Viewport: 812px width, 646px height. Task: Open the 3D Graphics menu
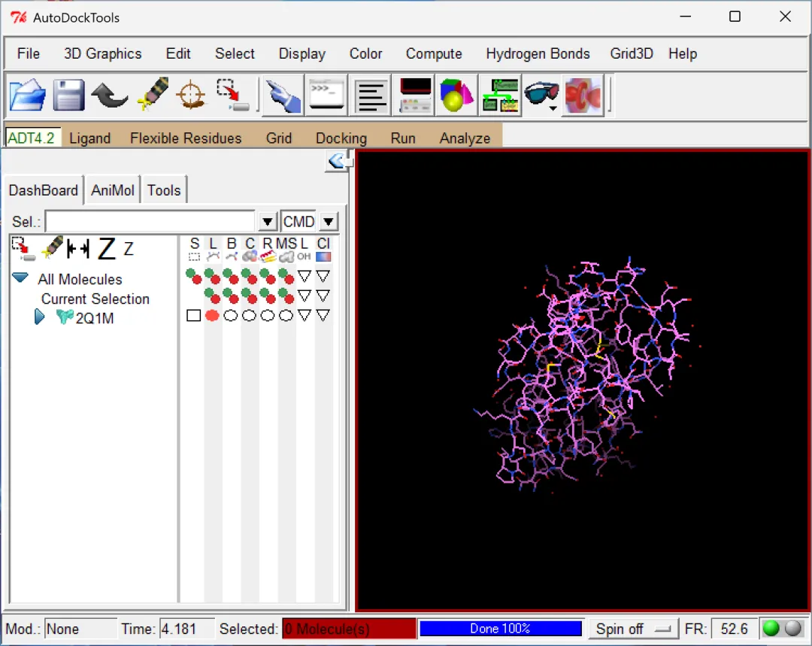pyautogui.click(x=102, y=54)
